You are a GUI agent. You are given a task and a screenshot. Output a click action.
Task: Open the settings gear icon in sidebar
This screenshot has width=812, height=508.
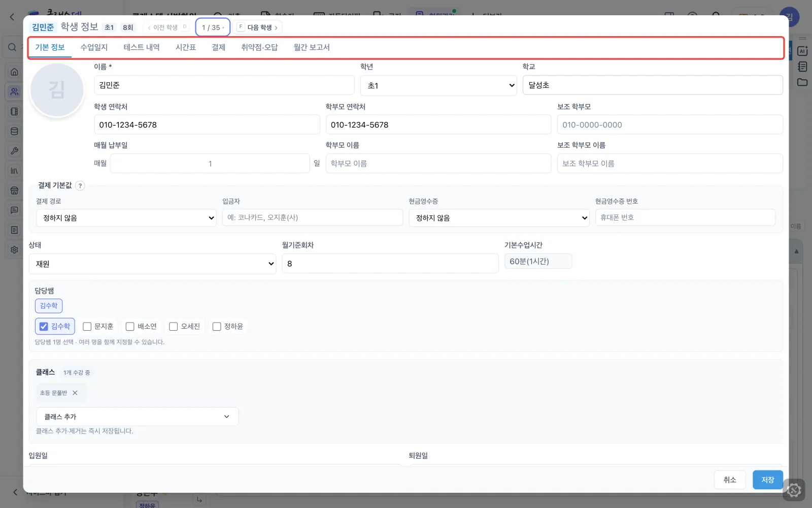tap(14, 249)
